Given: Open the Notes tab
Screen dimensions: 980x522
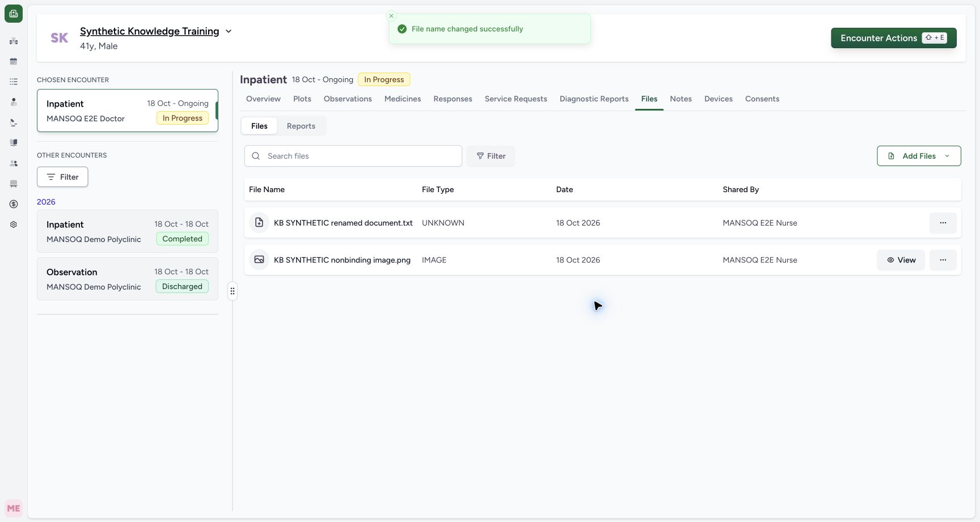Looking at the screenshot, I should click(681, 99).
